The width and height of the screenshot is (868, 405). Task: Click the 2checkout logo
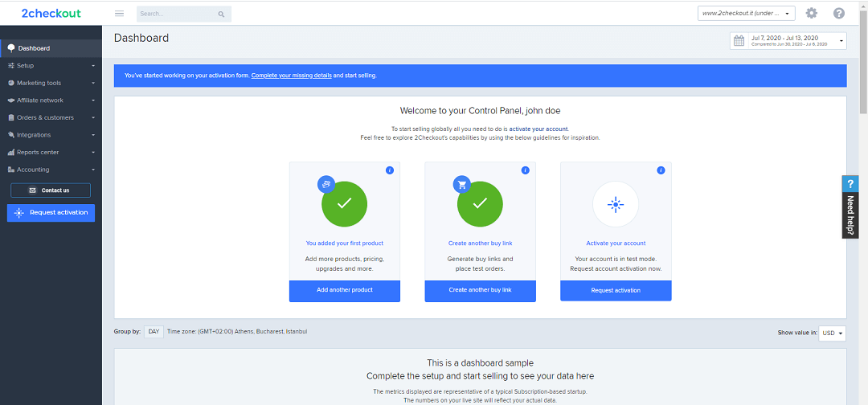click(x=51, y=14)
